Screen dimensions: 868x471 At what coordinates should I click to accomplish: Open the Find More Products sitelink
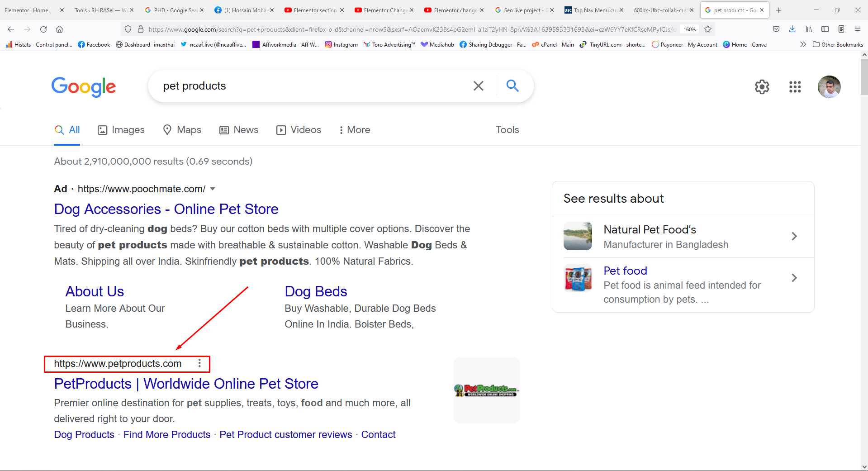tap(167, 435)
